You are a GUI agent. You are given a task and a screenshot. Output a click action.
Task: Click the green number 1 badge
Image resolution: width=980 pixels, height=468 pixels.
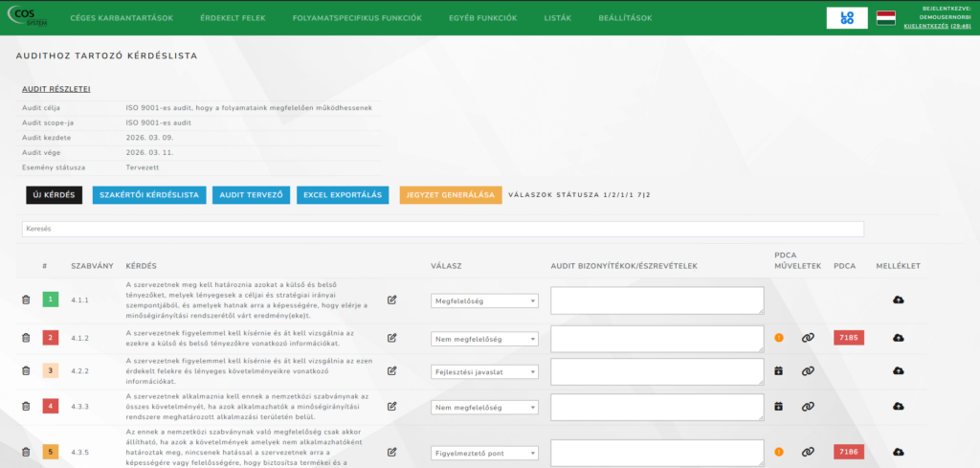click(x=51, y=300)
